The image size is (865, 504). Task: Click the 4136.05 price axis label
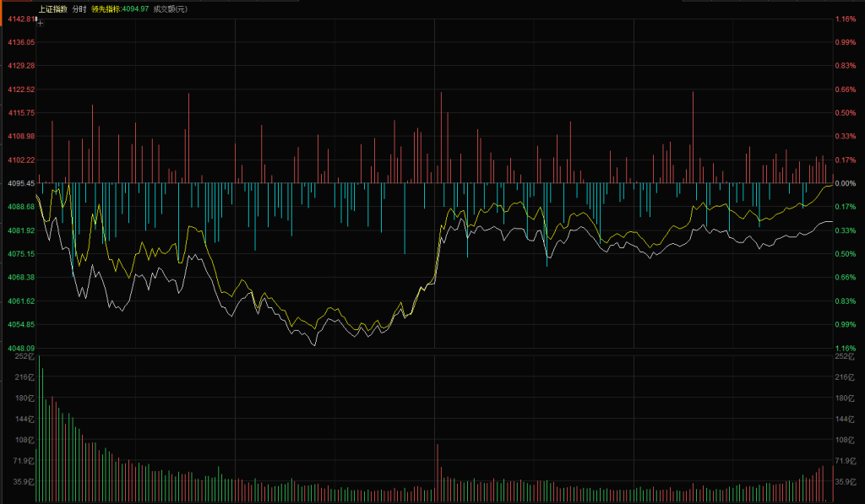pos(19,42)
